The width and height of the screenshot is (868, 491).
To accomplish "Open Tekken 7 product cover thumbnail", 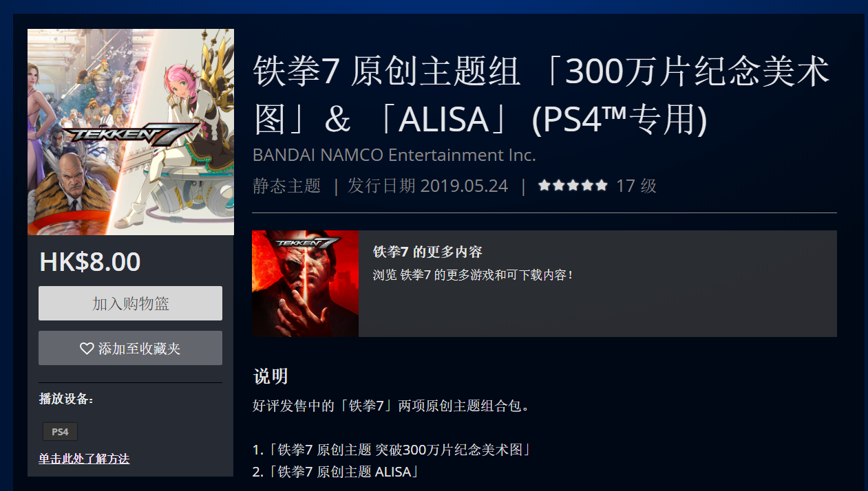I will [131, 132].
